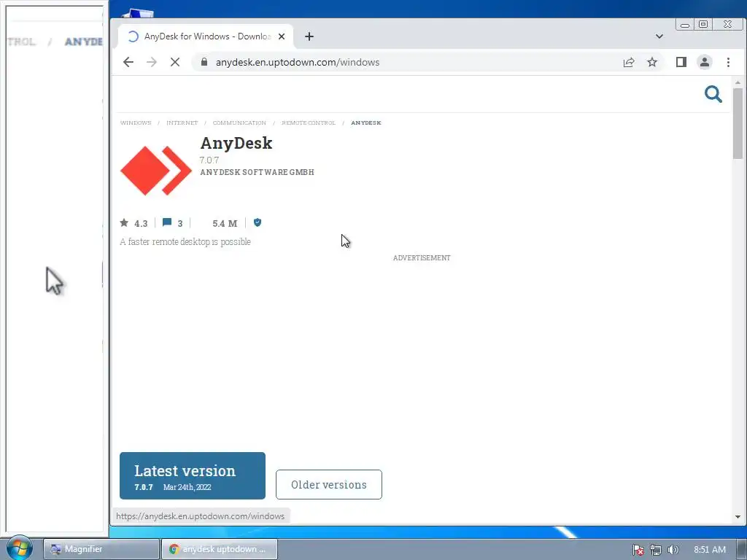This screenshot has width=747, height=560.
Task: Open Chrome side panel
Action: tap(681, 62)
